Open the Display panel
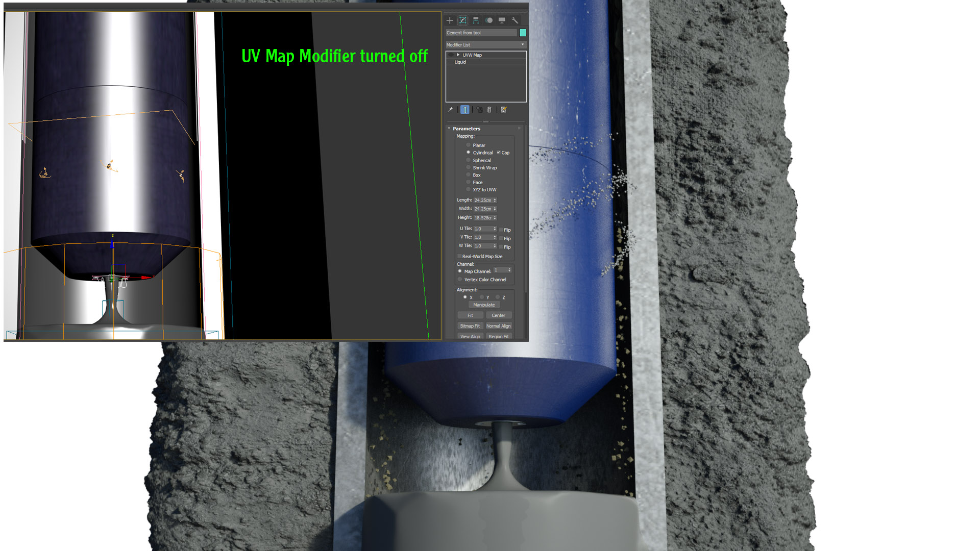The image size is (980, 551). [x=502, y=20]
